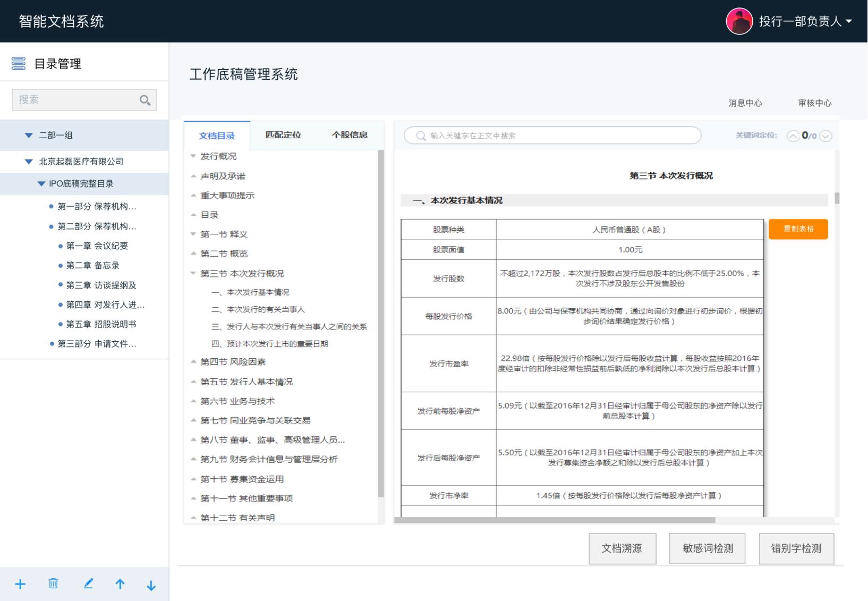
Task: Collapse the 第三节 本次发行概况 arrow
Action: (x=193, y=274)
